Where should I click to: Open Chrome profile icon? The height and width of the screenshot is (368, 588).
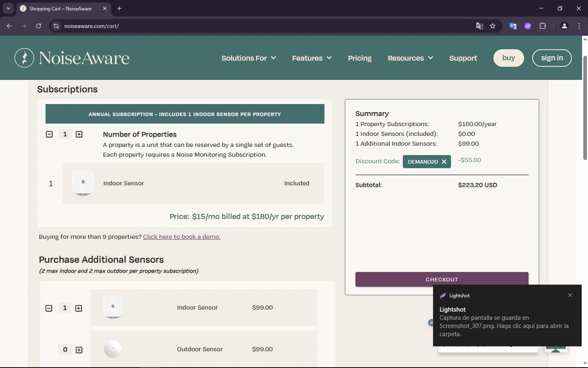pos(564,26)
